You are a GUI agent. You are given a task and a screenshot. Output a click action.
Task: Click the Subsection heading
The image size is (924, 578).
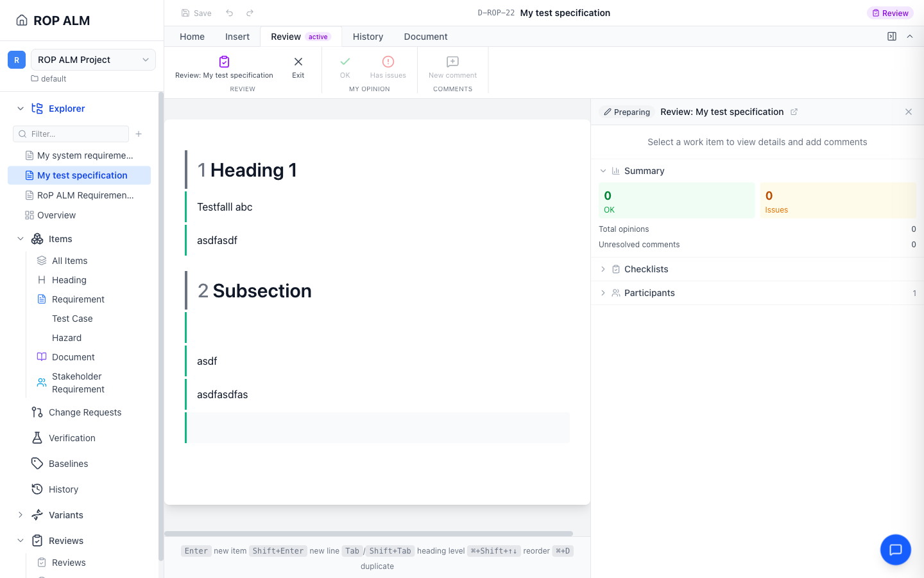point(262,291)
